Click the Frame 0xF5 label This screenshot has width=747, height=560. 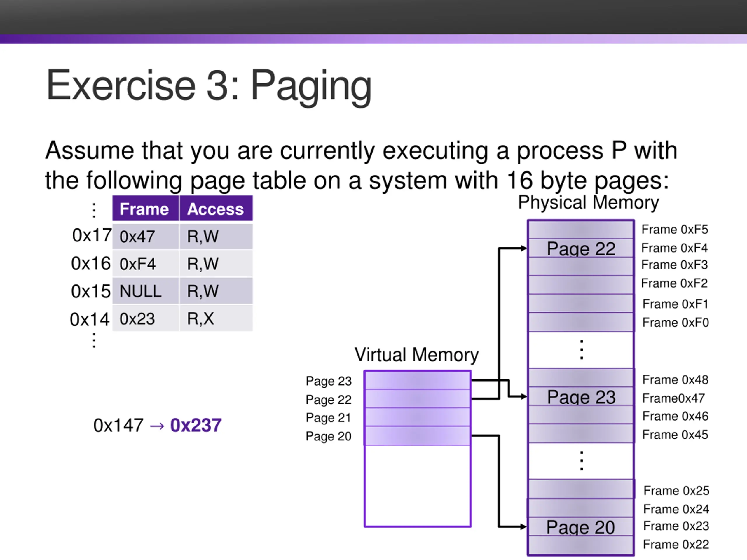[674, 230]
